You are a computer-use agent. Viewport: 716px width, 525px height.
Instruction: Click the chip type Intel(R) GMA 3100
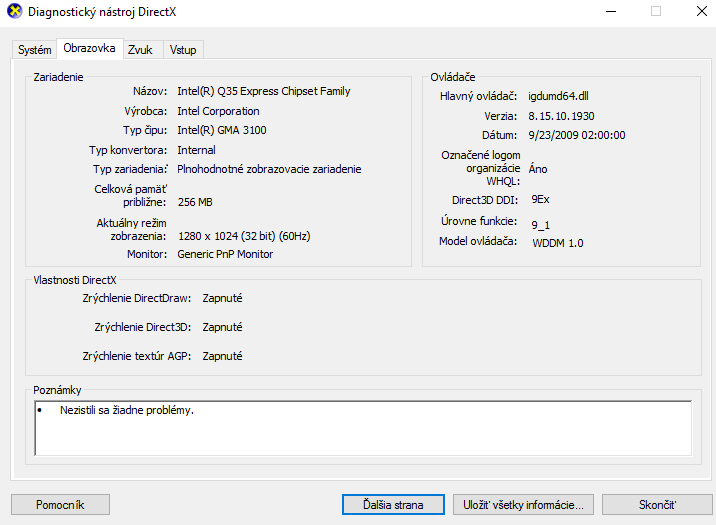coord(221,130)
